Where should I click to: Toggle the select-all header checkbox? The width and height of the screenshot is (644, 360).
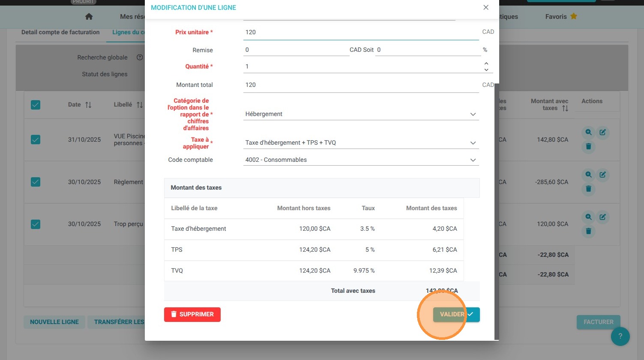point(36,105)
